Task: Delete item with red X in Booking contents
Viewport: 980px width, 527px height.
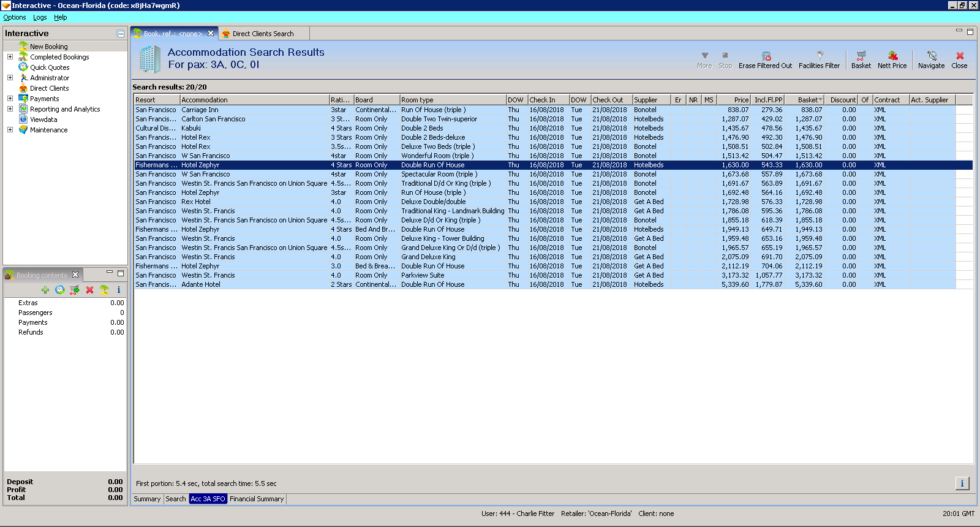Action: [89, 290]
